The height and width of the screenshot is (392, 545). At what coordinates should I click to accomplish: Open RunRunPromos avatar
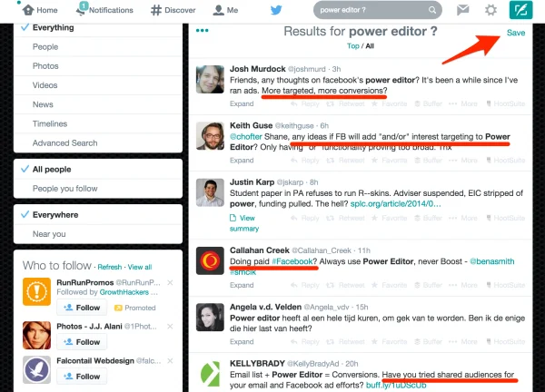tap(37, 291)
